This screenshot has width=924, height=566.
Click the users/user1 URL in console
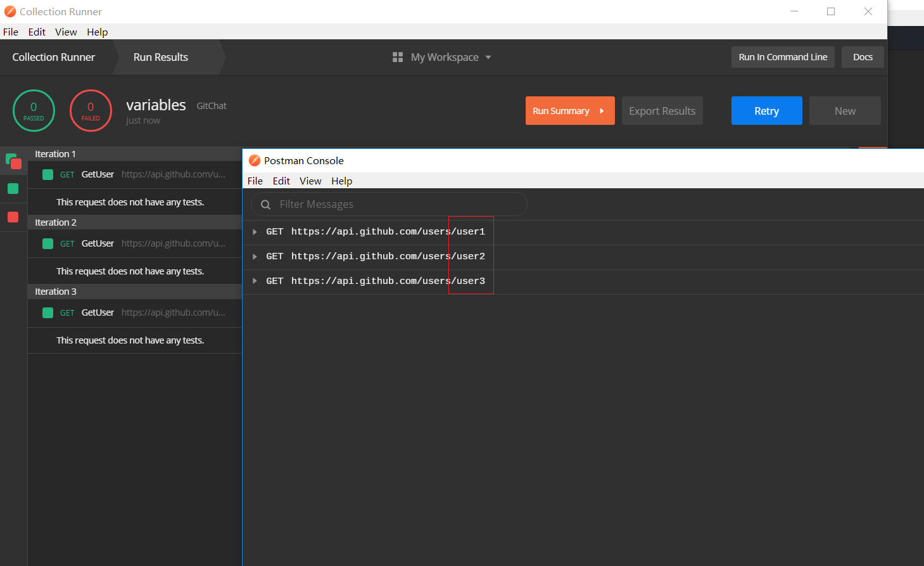(388, 232)
